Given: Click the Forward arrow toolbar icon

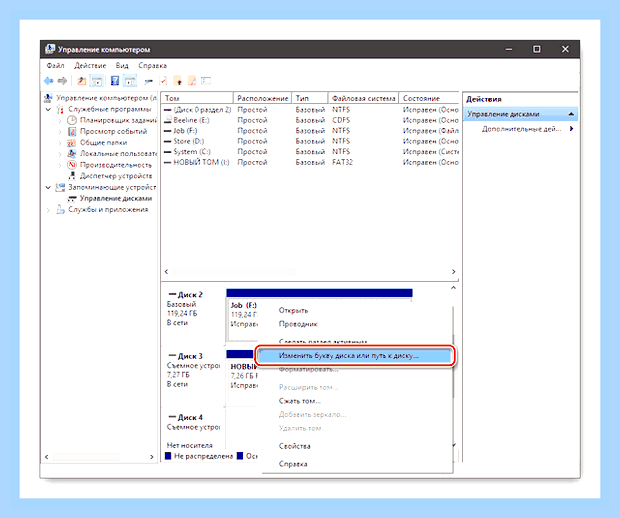Looking at the screenshot, I should [62, 81].
